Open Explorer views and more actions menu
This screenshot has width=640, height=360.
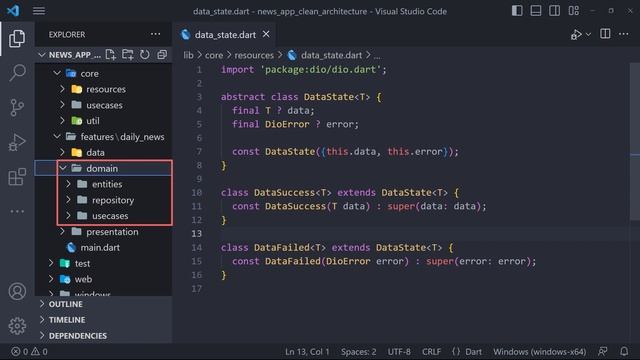(x=156, y=34)
